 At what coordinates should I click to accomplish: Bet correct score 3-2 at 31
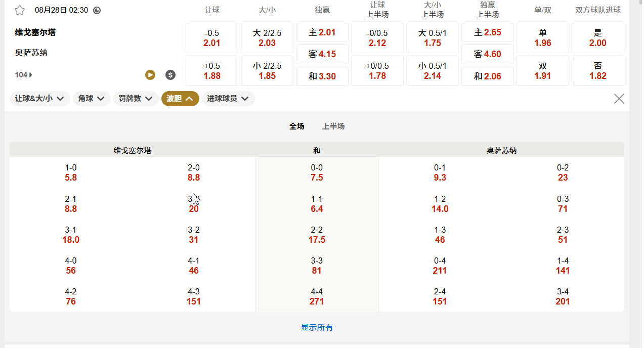(x=194, y=235)
